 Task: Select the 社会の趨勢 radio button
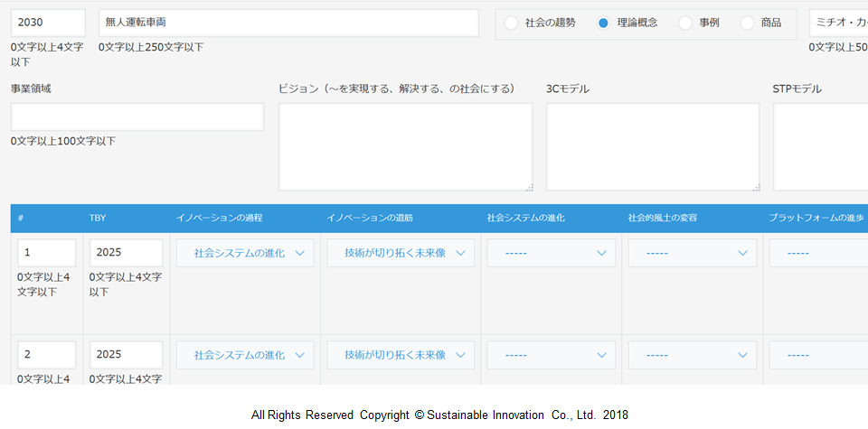[512, 23]
